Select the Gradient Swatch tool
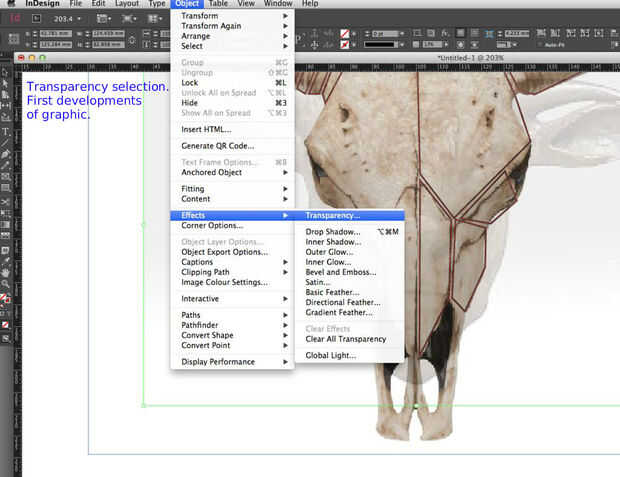Image resolution: width=620 pixels, height=477 pixels. pyautogui.click(x=5, y=225)
